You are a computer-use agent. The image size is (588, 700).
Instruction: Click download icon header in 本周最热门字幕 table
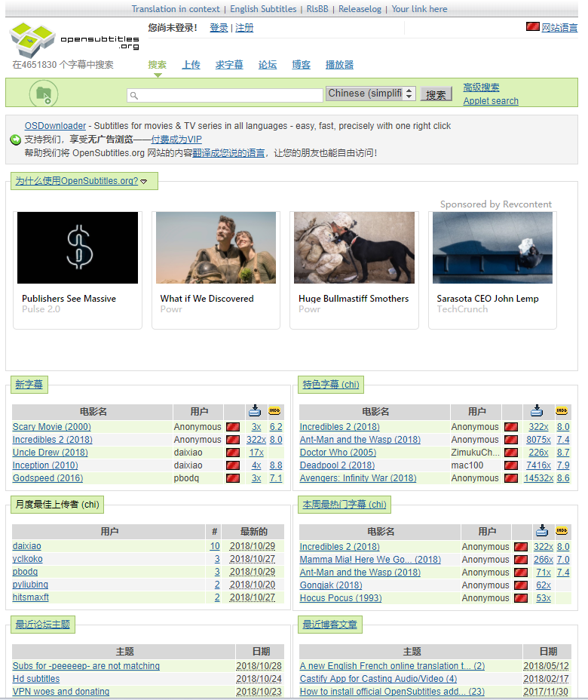[x=542, y=531]
